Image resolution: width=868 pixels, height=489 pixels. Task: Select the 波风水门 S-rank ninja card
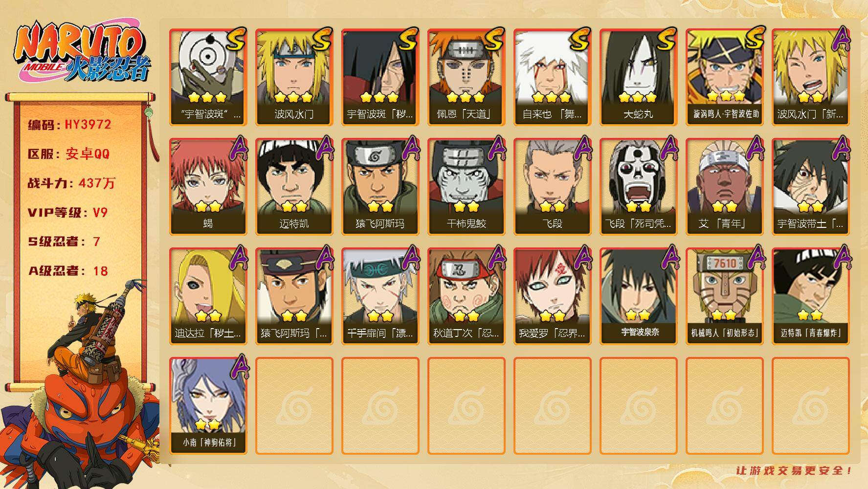(294, 77)
